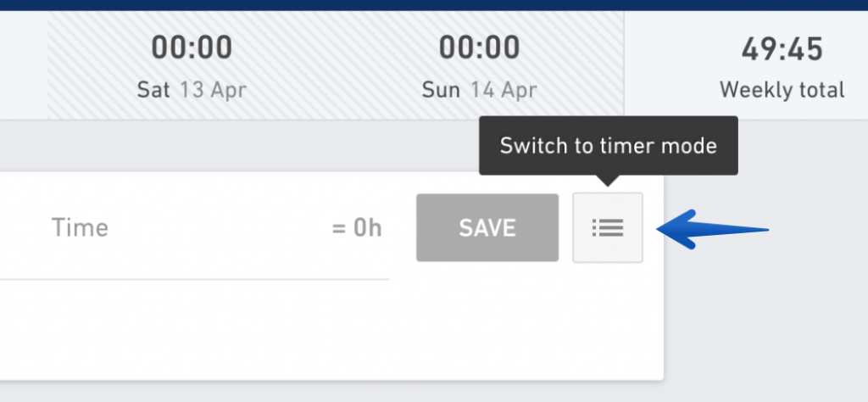Click the underline beneath the Time field
The width and height of the screenshot is (868, 402).
[194, 279]
